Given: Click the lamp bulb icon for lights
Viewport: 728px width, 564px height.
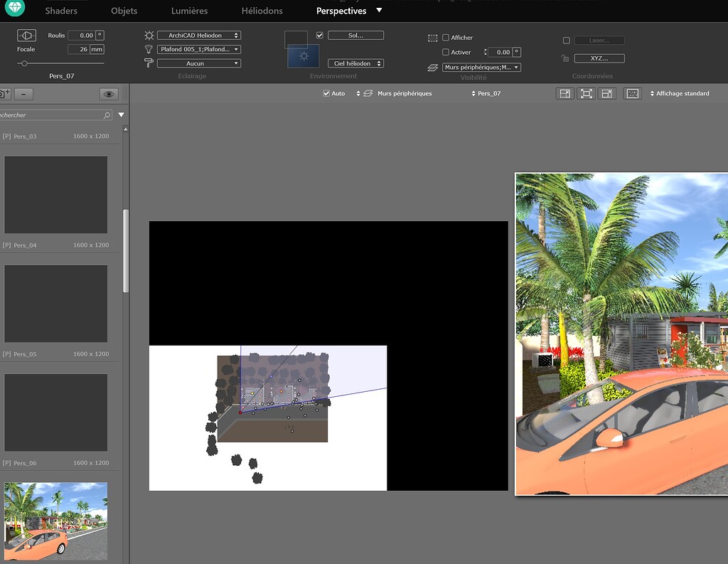Looking at the screenshot, I should [148, 48].
